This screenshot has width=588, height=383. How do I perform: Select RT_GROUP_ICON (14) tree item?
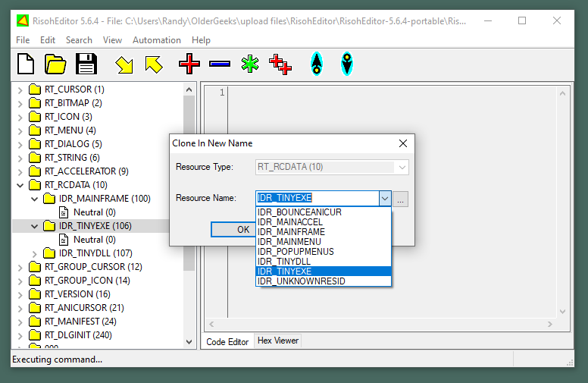pyautogui.click(x=87, y=281)
